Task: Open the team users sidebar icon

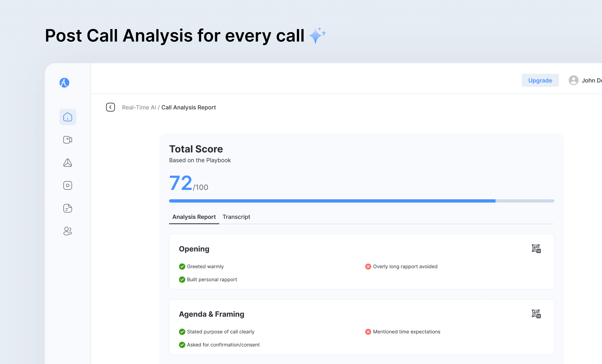Action: point(68,231)
